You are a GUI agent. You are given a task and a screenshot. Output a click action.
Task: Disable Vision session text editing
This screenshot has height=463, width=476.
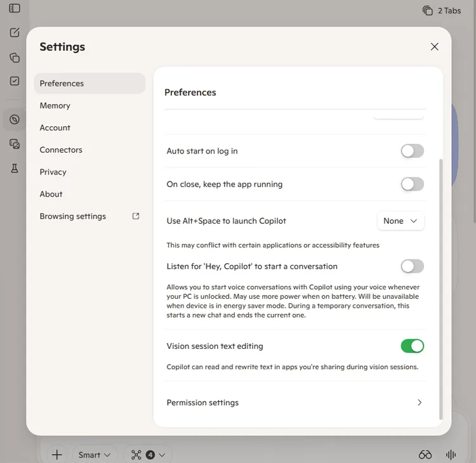point(412,346)
